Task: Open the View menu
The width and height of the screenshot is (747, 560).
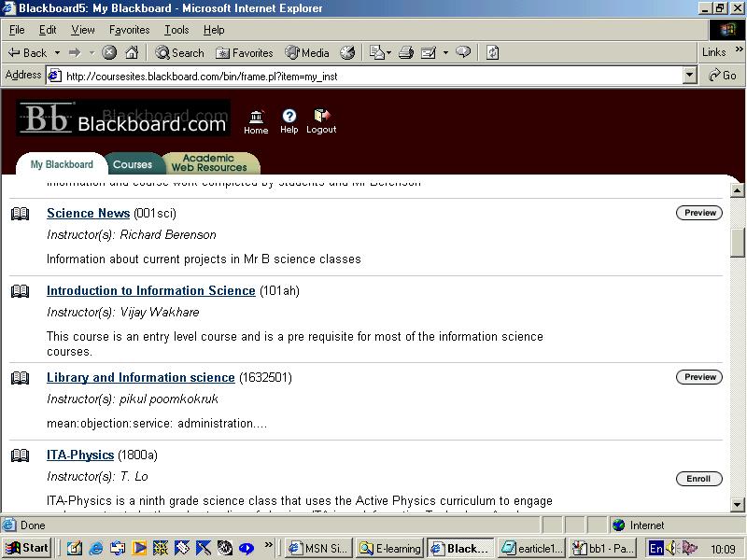Action: (x=83, y=30)
